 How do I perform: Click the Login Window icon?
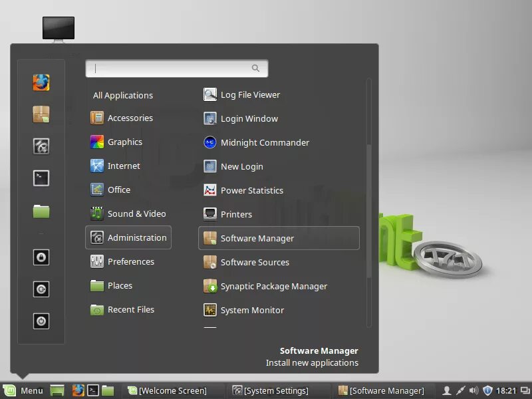point(210,118)
